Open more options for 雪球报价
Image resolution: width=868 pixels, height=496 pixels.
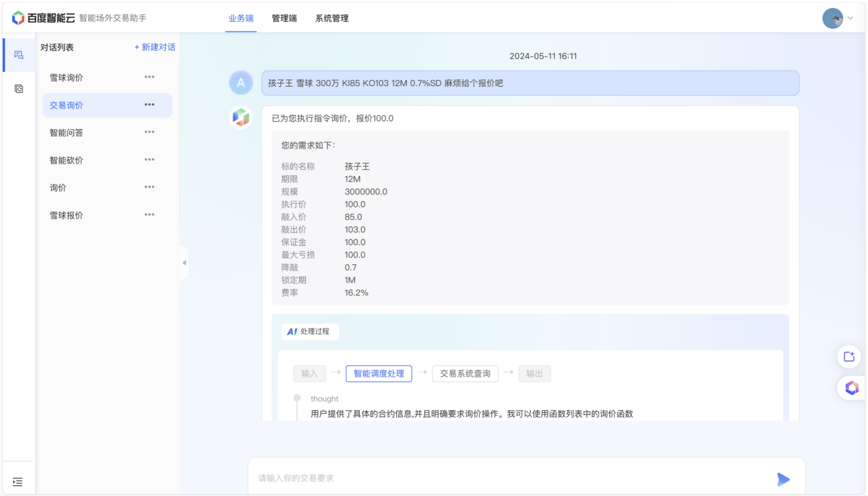coord(150,215)
